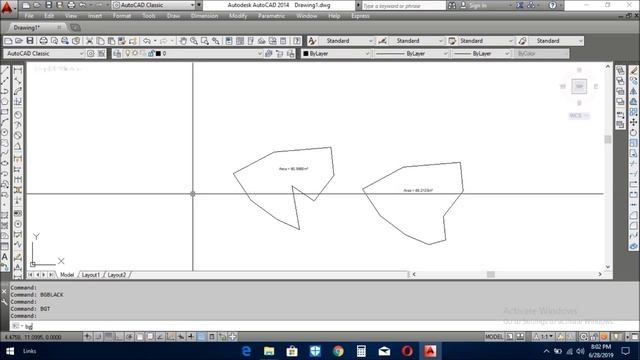Open the Parametric menu
The image size is (640, 360).
click(271, 16)
